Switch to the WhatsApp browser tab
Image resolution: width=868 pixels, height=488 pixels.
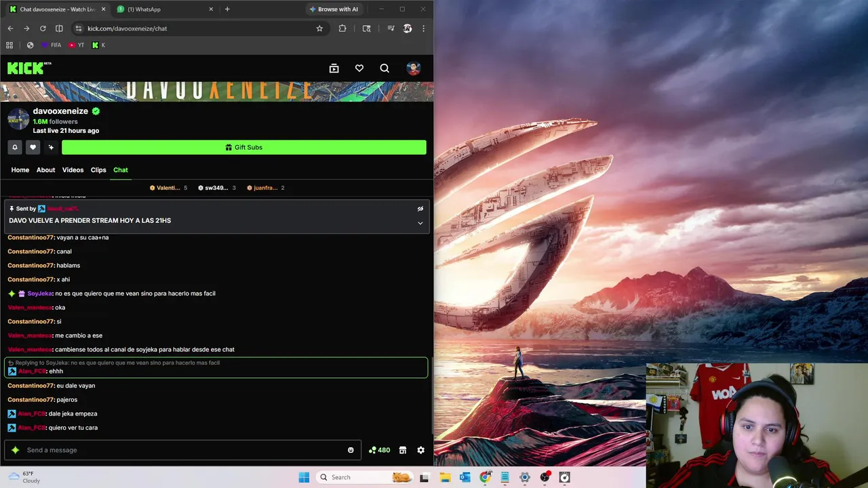pos(165,9)
